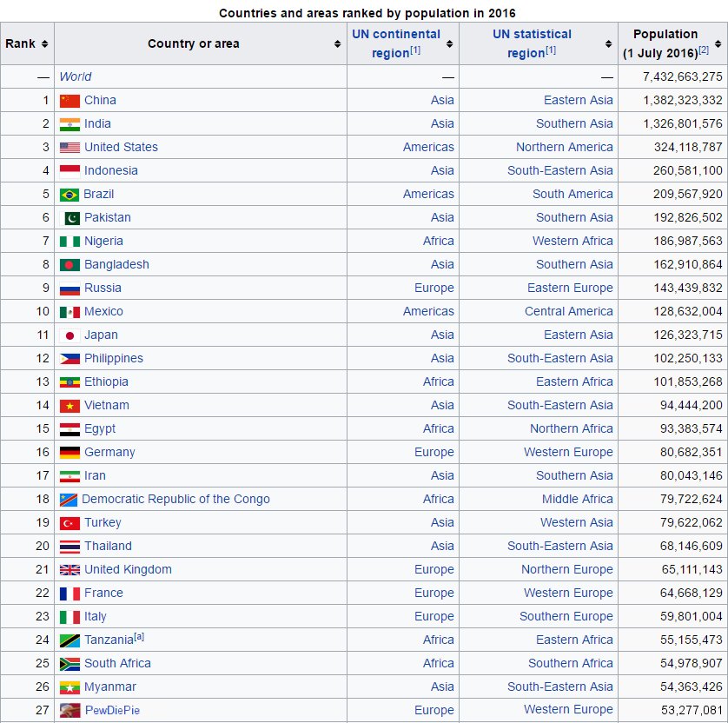The image size is (728, 723).
Task: Click the Vietnam flag icon
Action: (69, 406)
